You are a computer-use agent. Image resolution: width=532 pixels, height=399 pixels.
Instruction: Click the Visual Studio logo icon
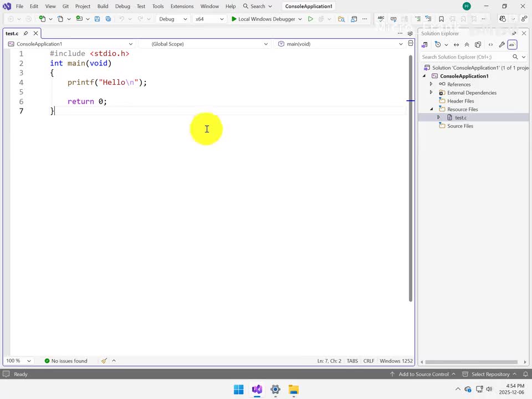tap(7, 6)
